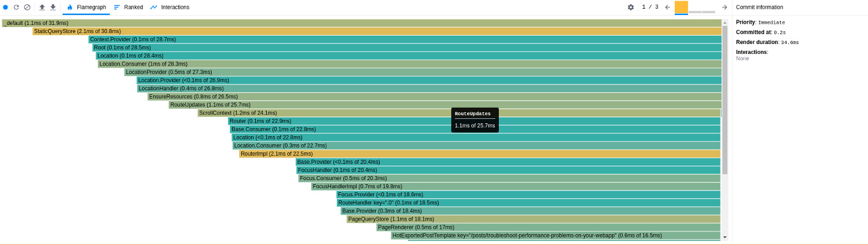Select the Base.Consumer bar
The image size is (868, 245).
(x=475, y=129)
